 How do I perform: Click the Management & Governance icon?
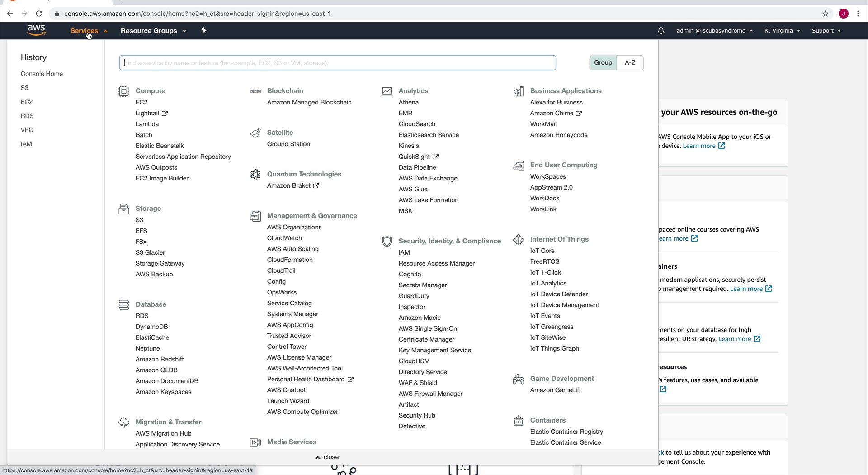(x=255, y=216)
